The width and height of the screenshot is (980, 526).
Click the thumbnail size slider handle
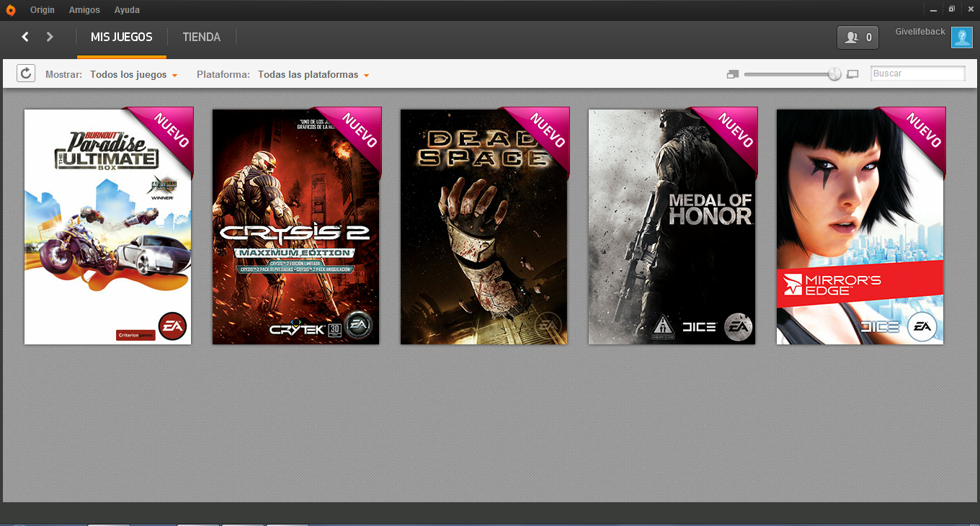click(834, 73)
